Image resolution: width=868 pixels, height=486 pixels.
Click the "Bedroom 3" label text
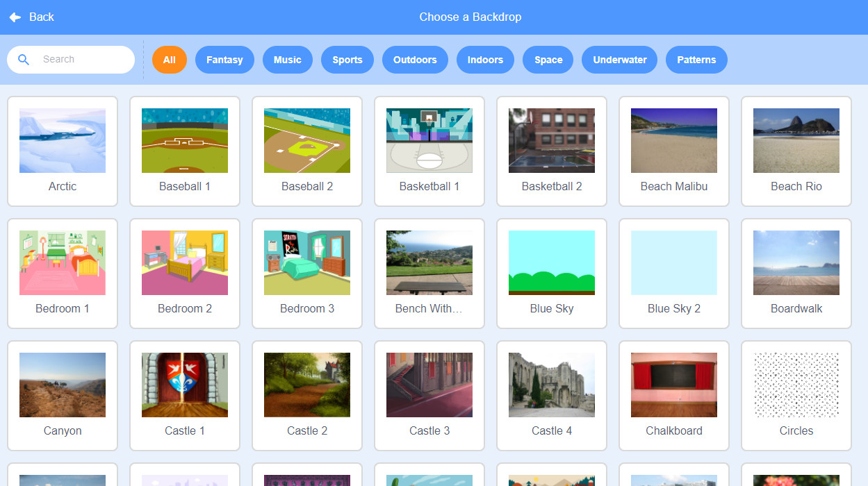pyautogui.click(x=307, y=309)
